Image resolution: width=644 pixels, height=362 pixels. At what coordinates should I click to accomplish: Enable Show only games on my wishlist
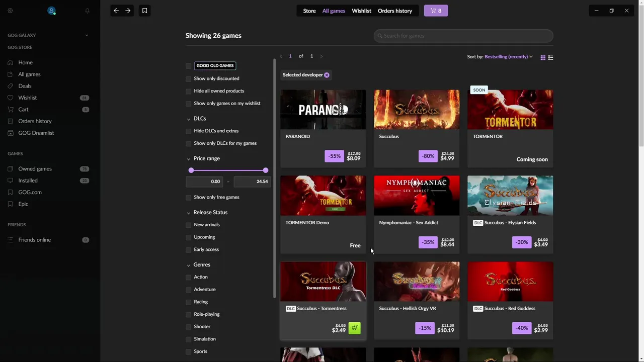tap(189, 104)
